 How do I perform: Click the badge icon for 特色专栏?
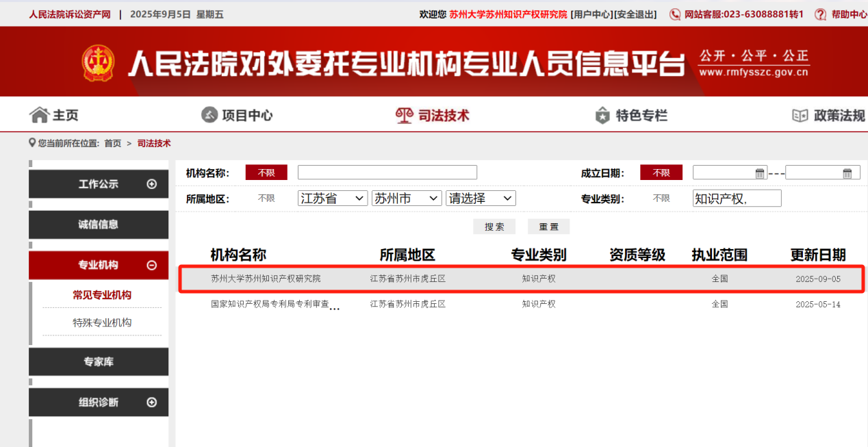point(602,115)
